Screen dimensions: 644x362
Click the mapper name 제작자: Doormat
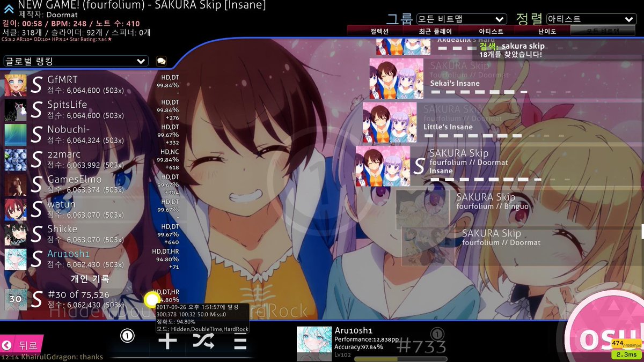[48, 15]
